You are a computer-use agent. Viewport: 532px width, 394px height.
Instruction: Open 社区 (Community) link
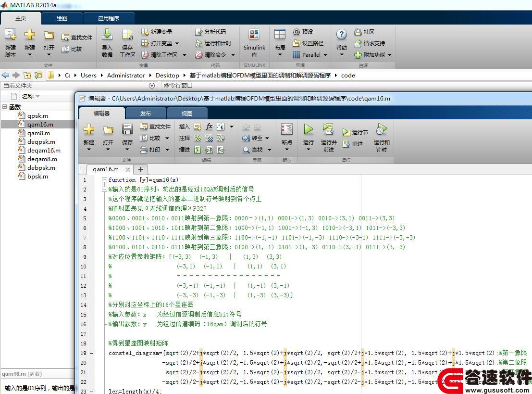[x=364, y=32]
